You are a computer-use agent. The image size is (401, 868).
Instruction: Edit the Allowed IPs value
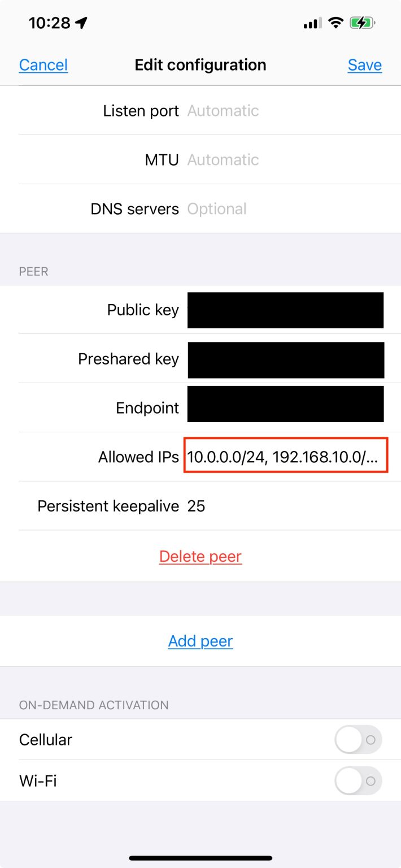coord(285,457)
